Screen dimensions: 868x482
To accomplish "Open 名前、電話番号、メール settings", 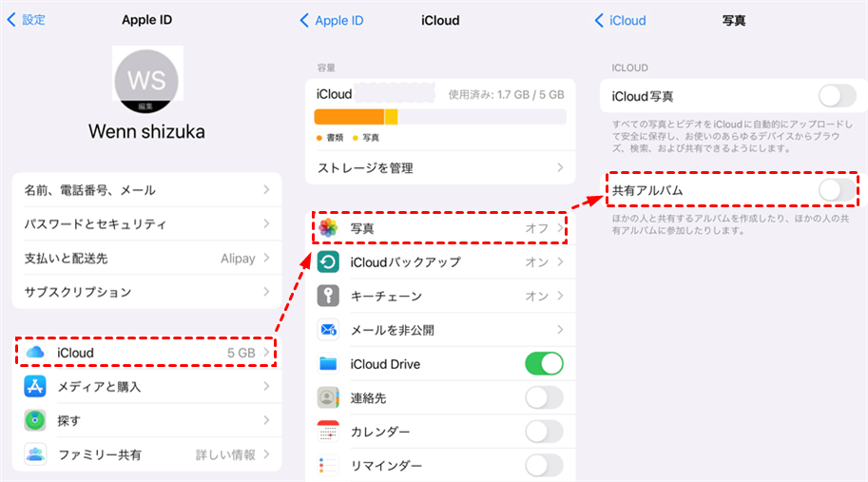I will click(146, 190).
